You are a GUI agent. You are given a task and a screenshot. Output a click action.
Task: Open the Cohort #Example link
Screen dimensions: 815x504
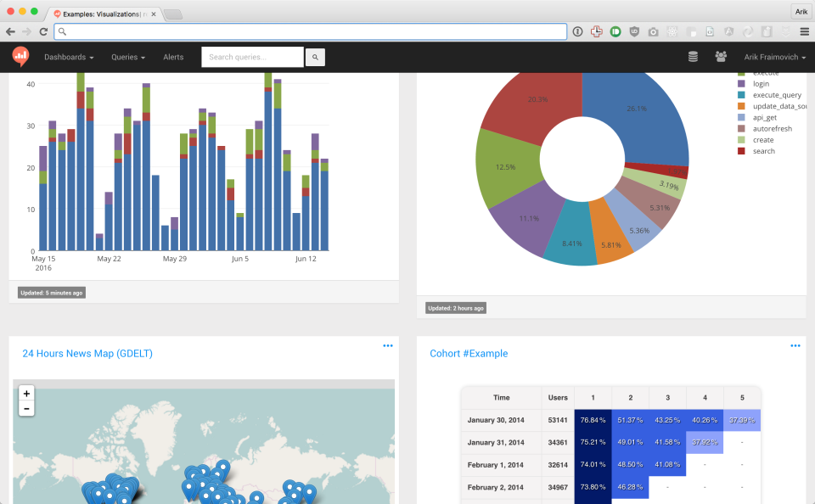[x=468, y=353]
